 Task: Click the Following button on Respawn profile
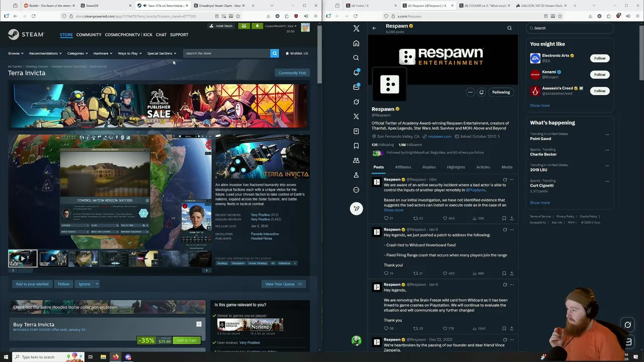(x=501, y=92)
